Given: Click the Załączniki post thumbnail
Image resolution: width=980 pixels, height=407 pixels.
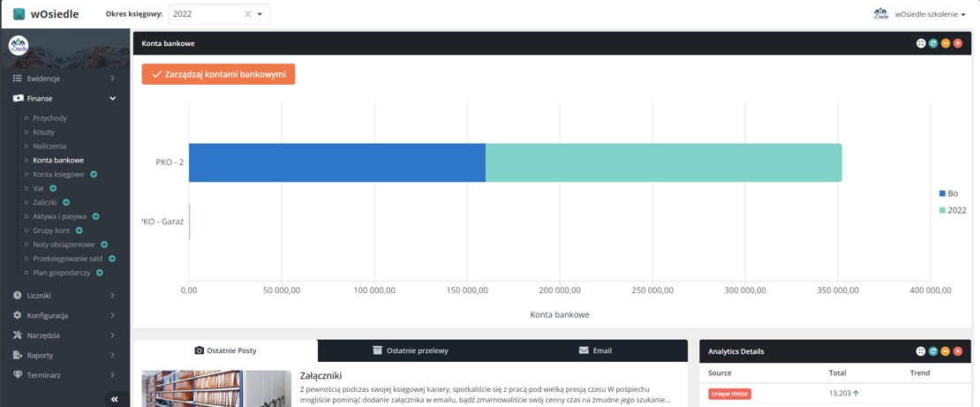Looking at the screenshot, I should click(216, 388).
